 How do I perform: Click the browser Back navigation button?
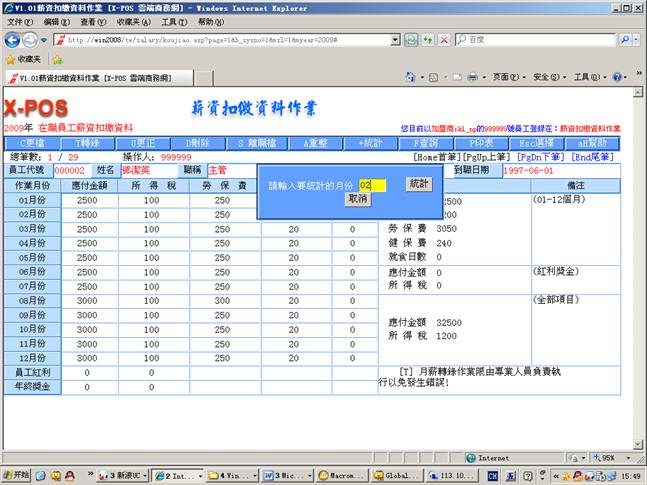tap(13, 39)
